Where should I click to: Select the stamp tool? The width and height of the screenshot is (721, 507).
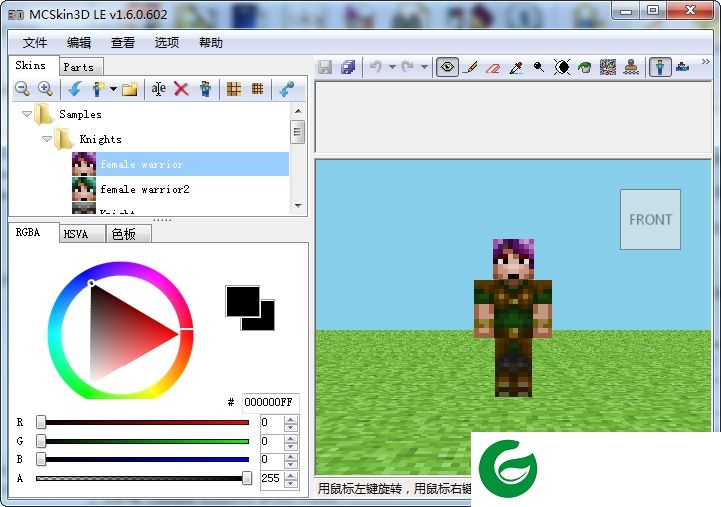coord(631,67)
